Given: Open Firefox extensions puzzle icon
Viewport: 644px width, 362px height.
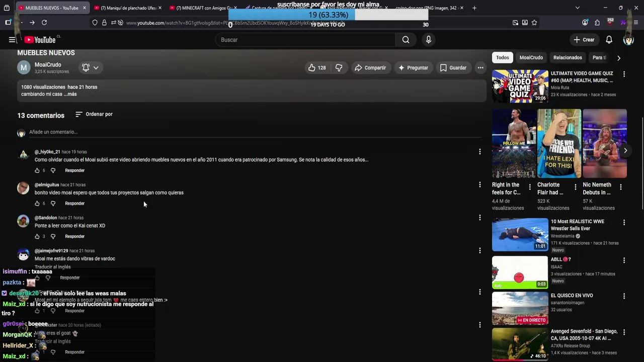Looking at the screenshot, I should point(597,23).
